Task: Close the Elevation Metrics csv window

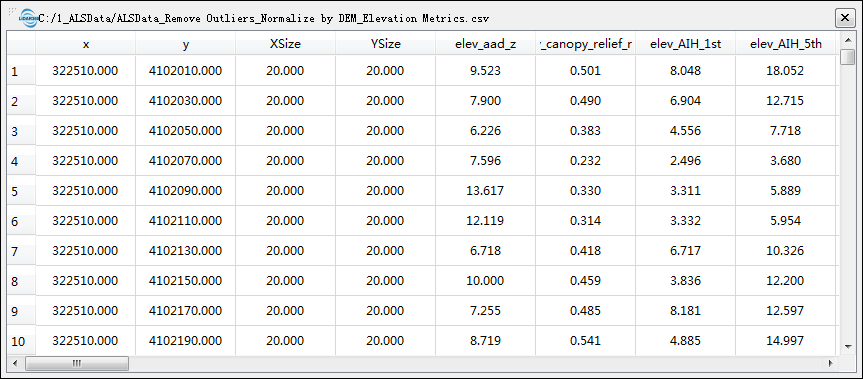Action: click(x=845, y=18)
